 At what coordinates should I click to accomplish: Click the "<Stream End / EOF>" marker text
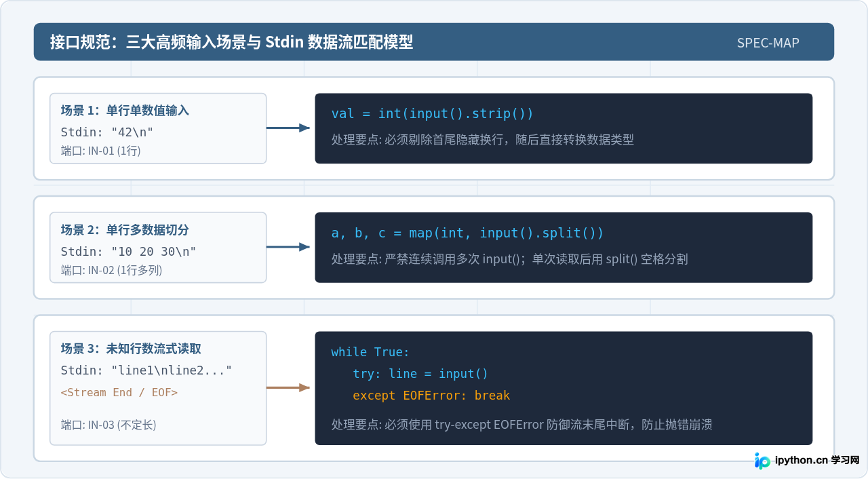click(119, 392)
